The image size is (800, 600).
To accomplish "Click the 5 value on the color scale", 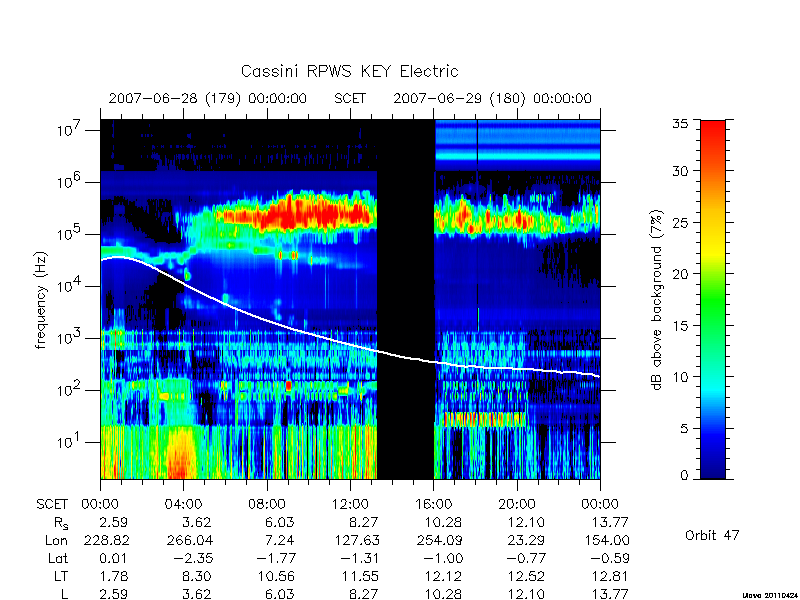I will pyautogui.click(x=684, y=429).
